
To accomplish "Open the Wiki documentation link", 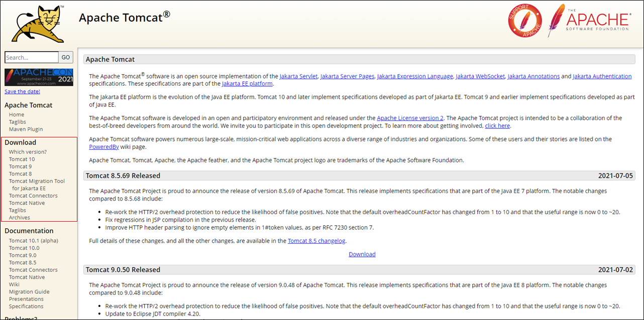I will coord(15,284).
